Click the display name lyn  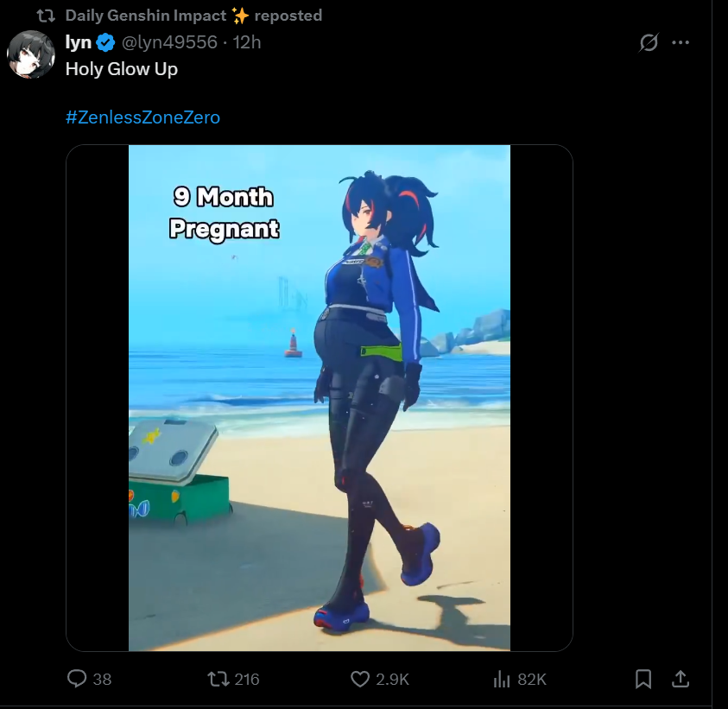78,42
